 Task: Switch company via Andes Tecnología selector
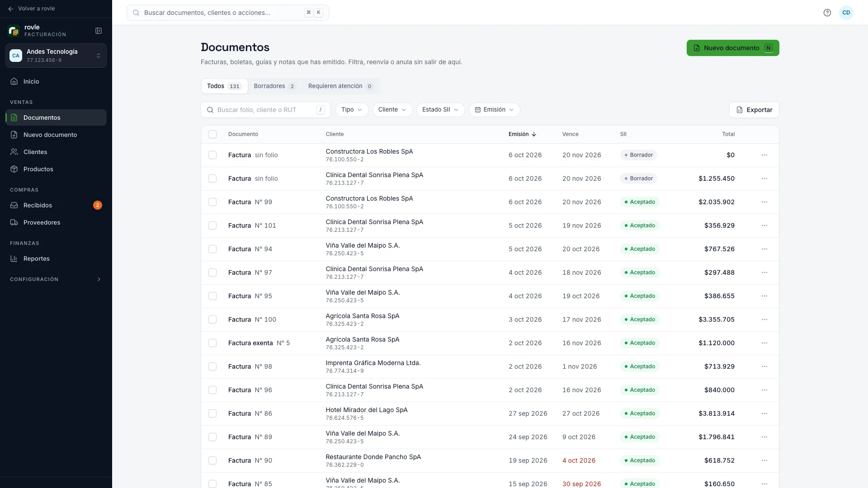tap(56, 56)
